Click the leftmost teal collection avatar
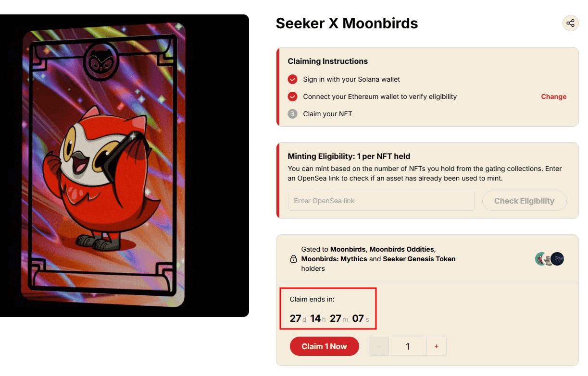The image size is (588, 376). [540, 259]
